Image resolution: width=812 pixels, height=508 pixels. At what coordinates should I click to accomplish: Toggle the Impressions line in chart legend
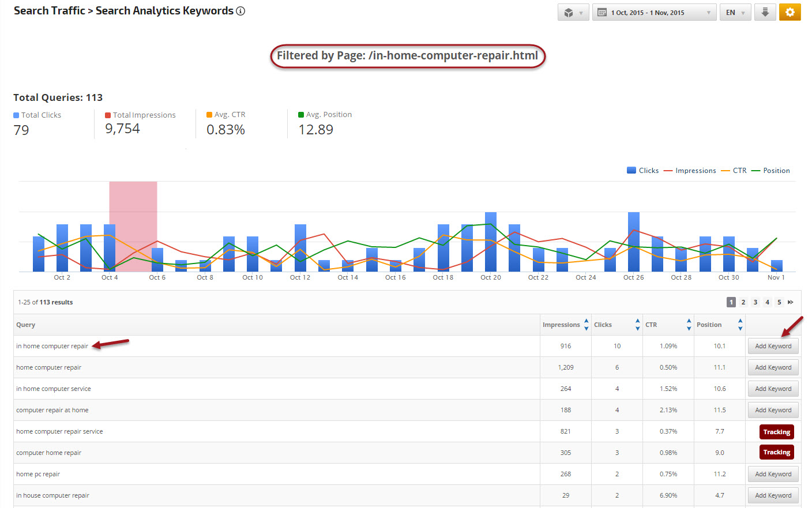[690, 171]
